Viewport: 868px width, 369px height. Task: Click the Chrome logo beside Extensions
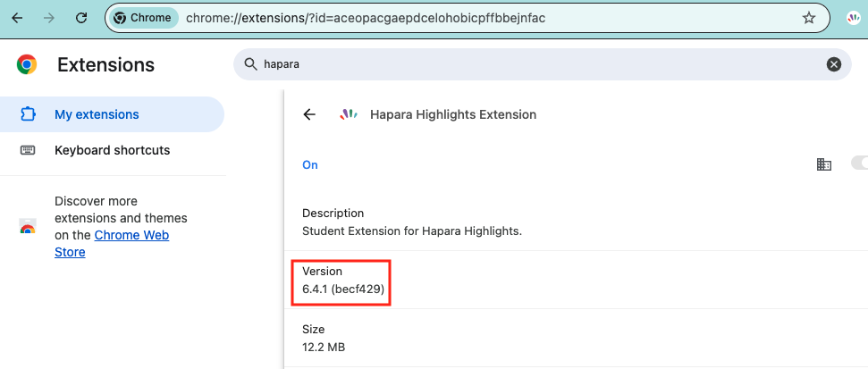coord(27,64)
